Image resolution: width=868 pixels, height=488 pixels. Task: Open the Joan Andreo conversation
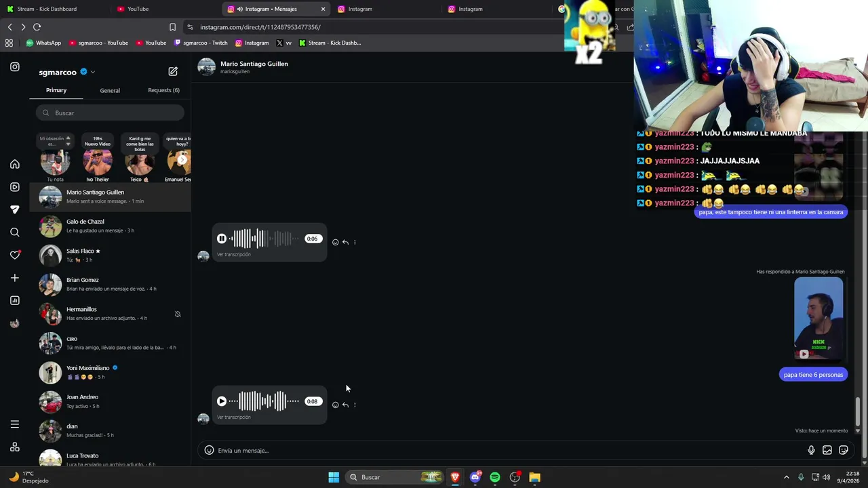110,401
